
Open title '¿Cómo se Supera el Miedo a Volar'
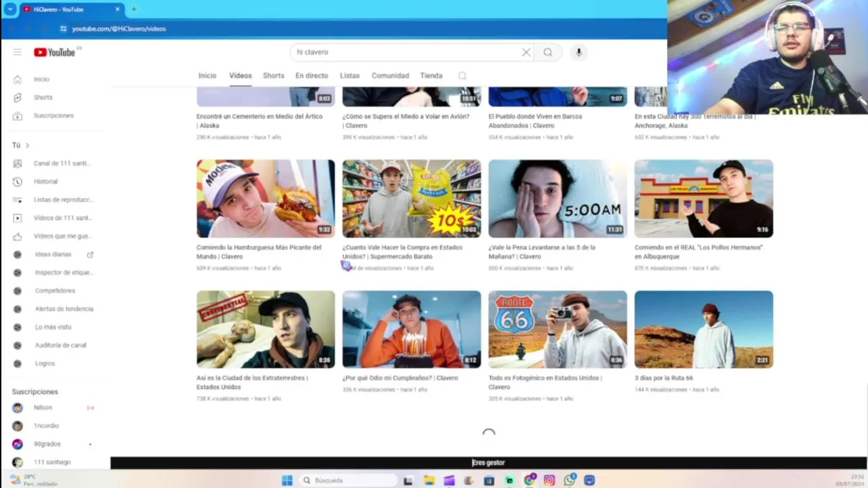tap(406, 121)
